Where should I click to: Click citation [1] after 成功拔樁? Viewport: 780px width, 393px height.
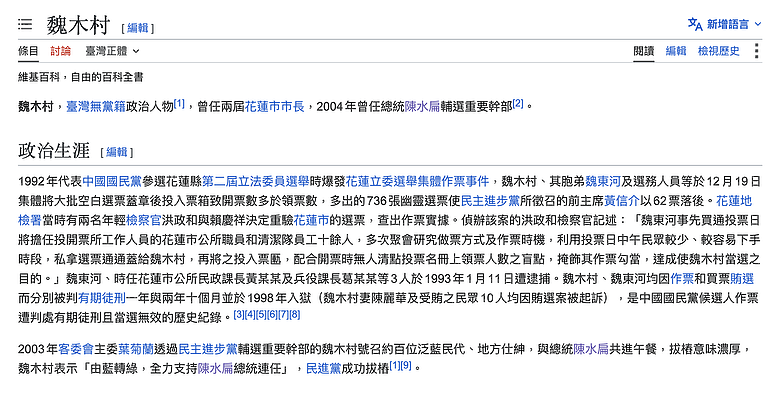coord(395,366)
